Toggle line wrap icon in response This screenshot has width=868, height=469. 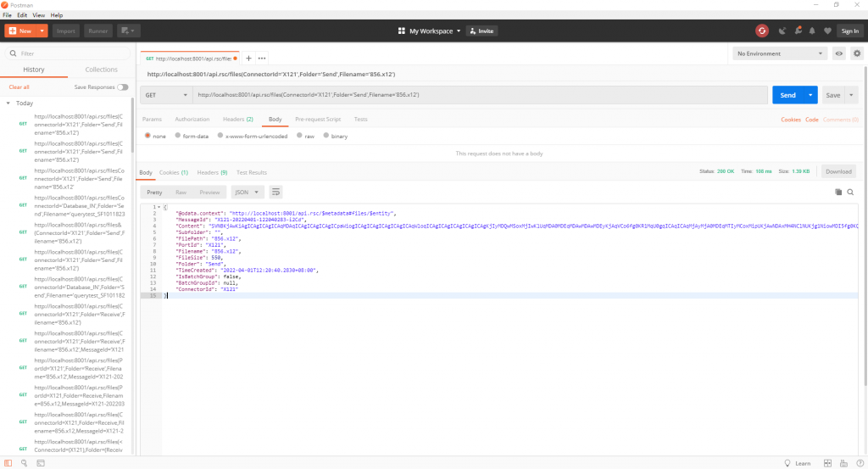point(275,193)
